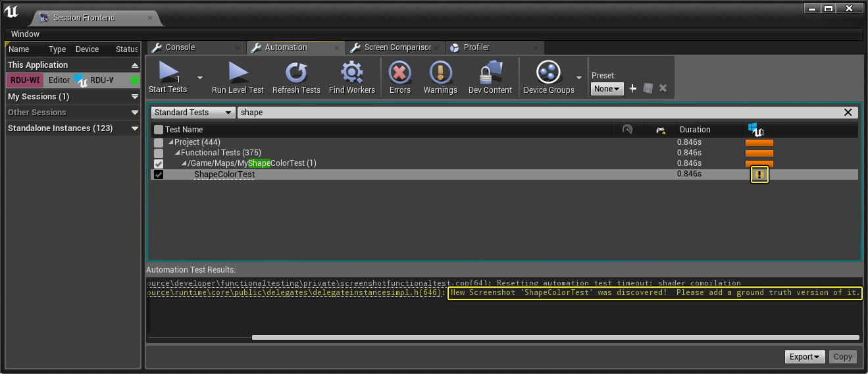
Task: Open the Window menu
Action: point(25,34)
